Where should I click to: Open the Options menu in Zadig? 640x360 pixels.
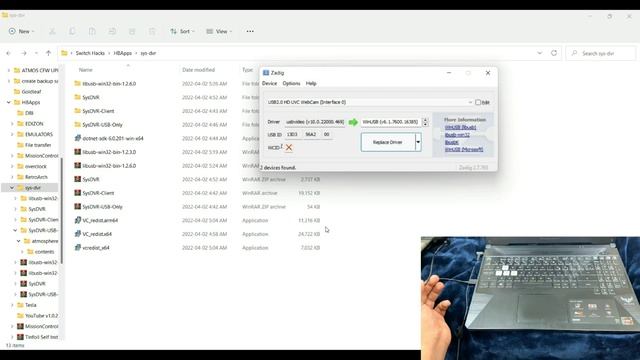click(x=291, y=83)
